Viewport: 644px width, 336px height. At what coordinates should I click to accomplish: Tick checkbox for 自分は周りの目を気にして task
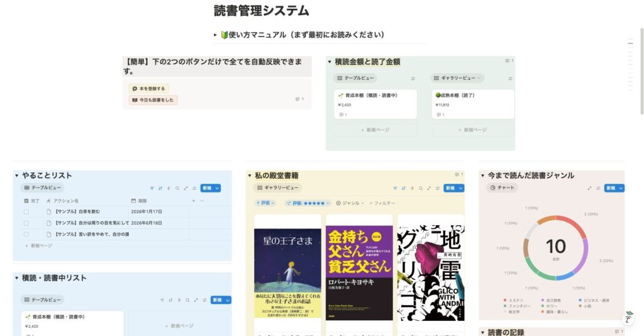[26, 223]
